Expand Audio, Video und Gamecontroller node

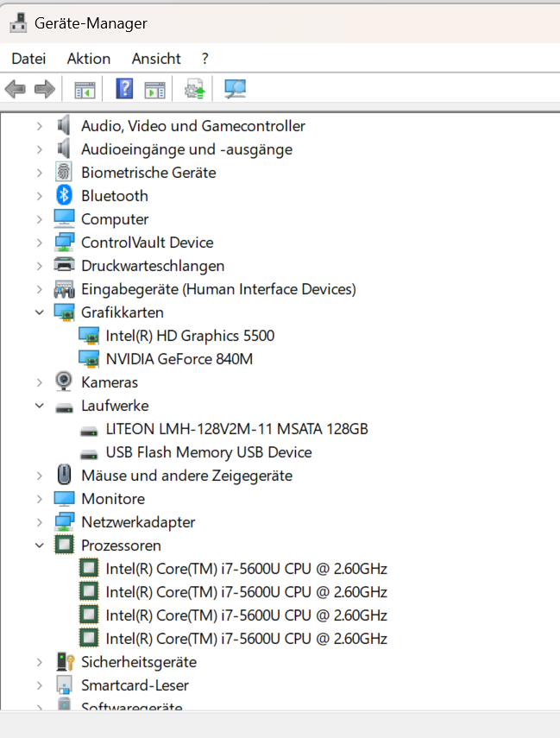tap(40, 126)
